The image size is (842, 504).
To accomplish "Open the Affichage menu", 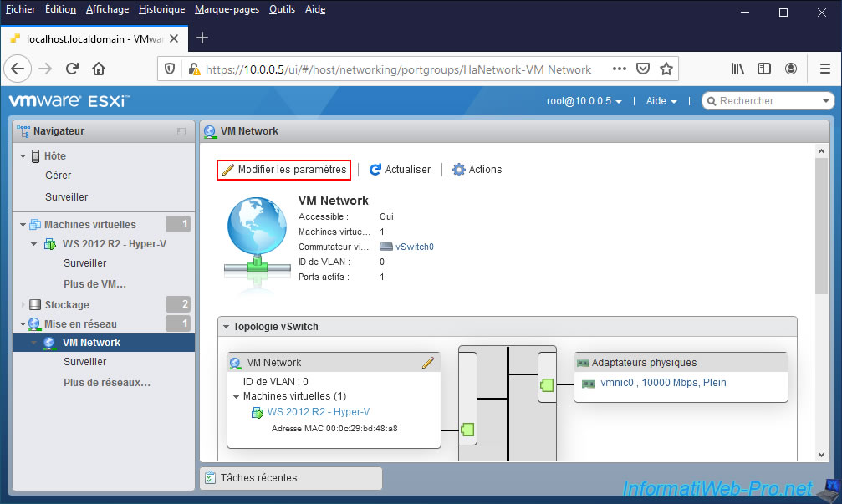I will tap(107, 9).
